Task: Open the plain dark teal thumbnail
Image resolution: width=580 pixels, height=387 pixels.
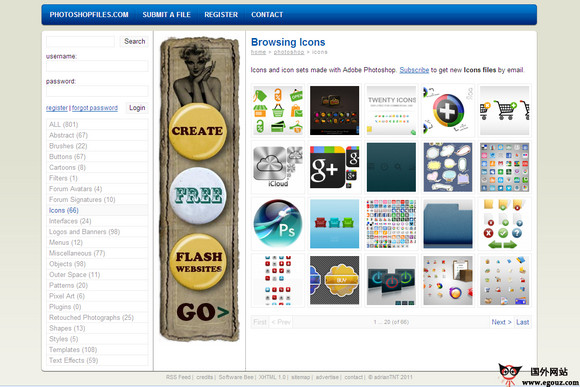Action: 391,167
